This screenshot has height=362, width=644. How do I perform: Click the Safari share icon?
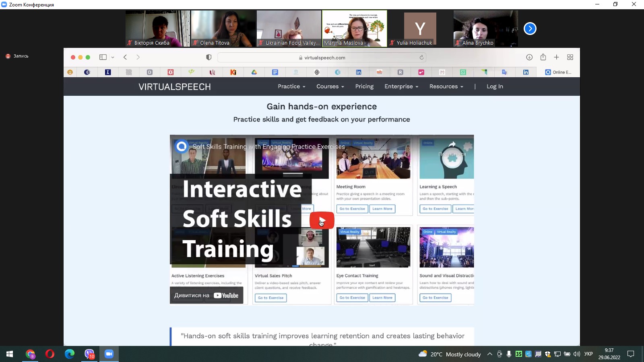pos(543,57)
